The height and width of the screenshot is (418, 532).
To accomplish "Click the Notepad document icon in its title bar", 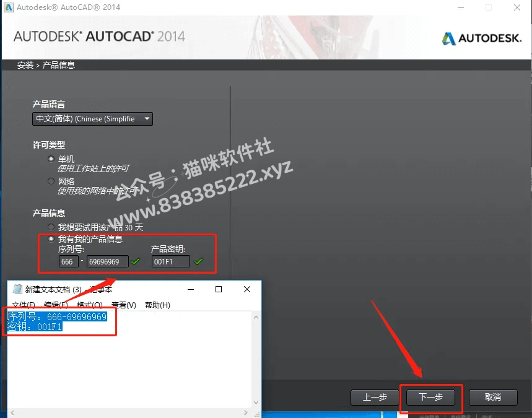I will click(17, 289).
